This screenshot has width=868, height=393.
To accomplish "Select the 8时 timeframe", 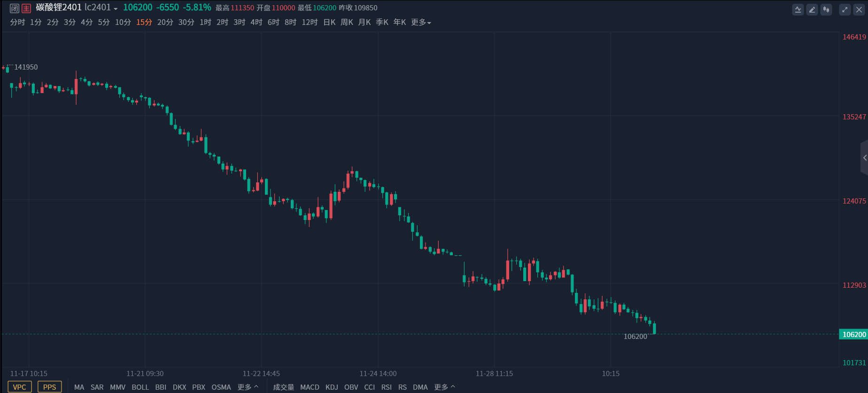I will pyautogui.click(x=290, y=22).
